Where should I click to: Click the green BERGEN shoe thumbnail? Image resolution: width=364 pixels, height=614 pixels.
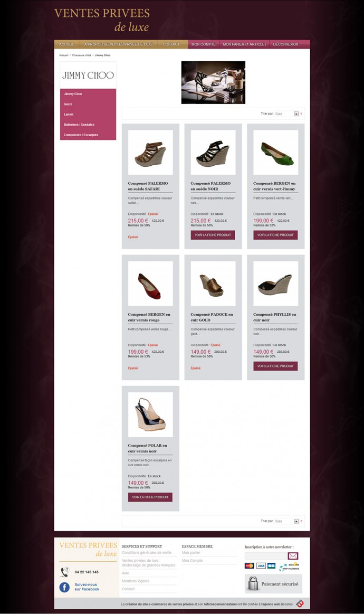275,153
